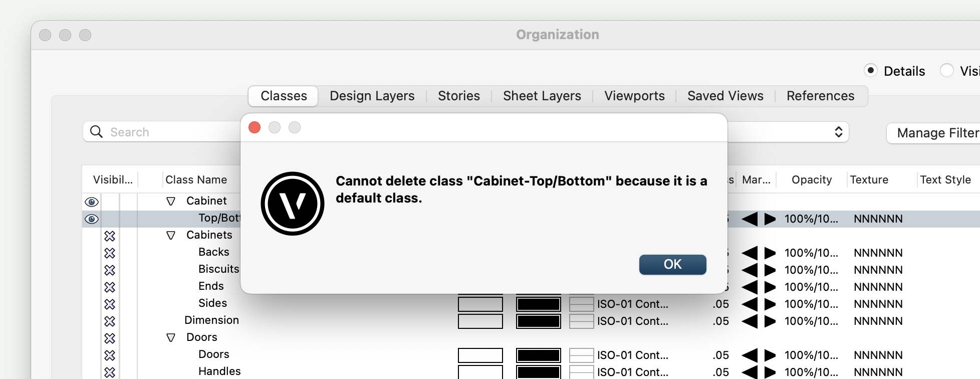Click the invisible X icon for Backs class
This screenshot has height=379, width=980.
[110, 253]
